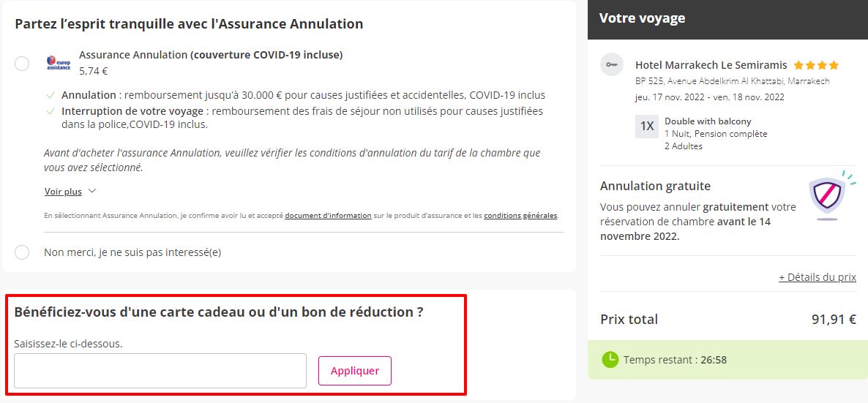868x403 pixels.
Task: Select the Non merci radio option
Action: tap(22, 252)
